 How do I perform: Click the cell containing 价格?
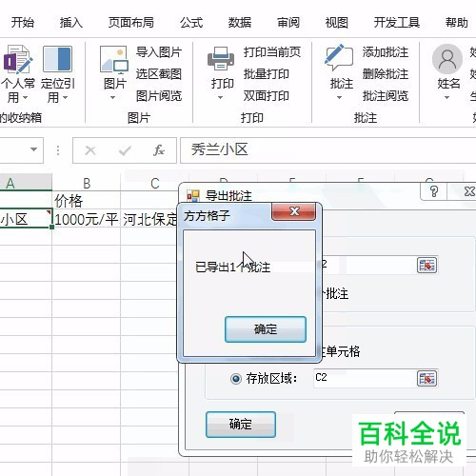(87, 201)
